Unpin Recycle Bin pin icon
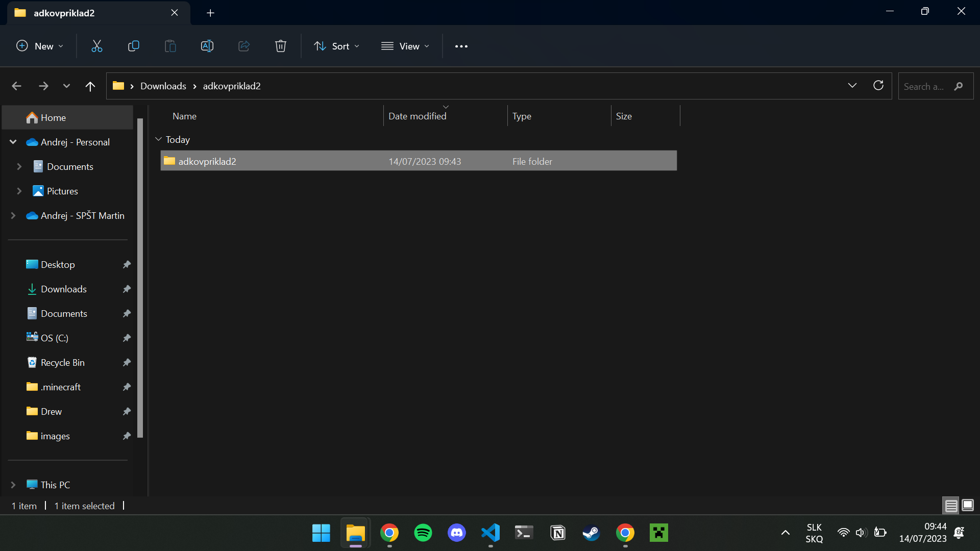Viewport: 980px width, 551px height. pos(127,362)
